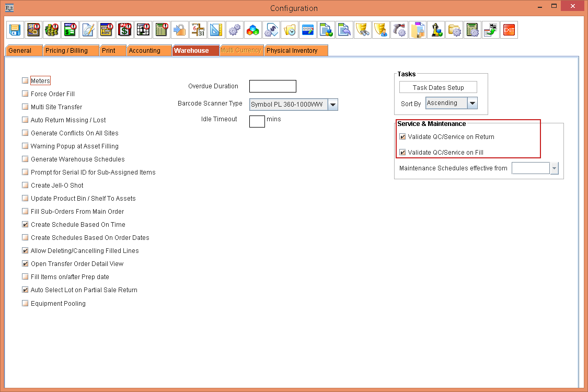Open the folder with gear icon

point(455,30)
